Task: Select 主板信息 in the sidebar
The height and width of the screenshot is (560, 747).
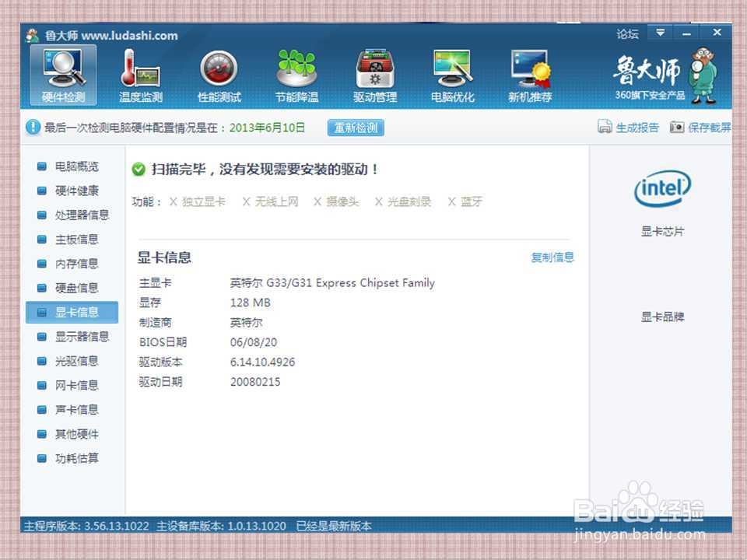Action: [72, 239]
